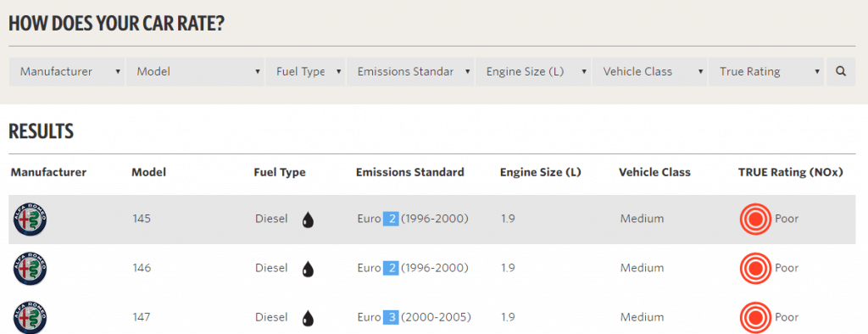
Task: Click the red Poor rating target for 146
Action: click(755, 269)
